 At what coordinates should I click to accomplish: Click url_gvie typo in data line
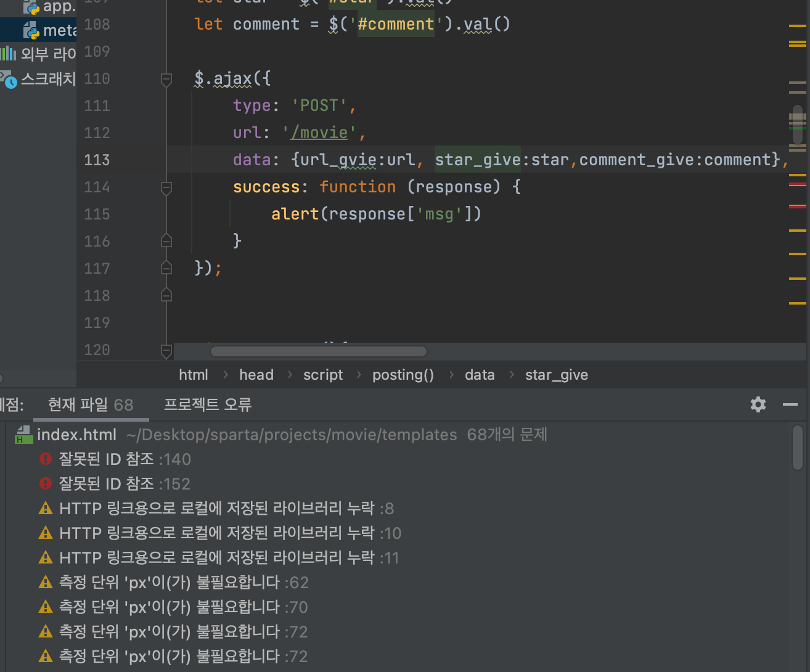pyautogui.click(x=338, y=160)
